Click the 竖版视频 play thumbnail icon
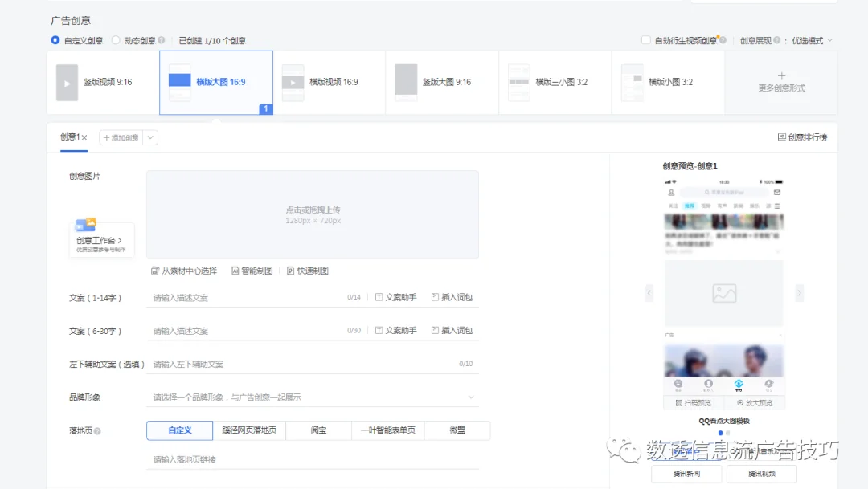 67,83
